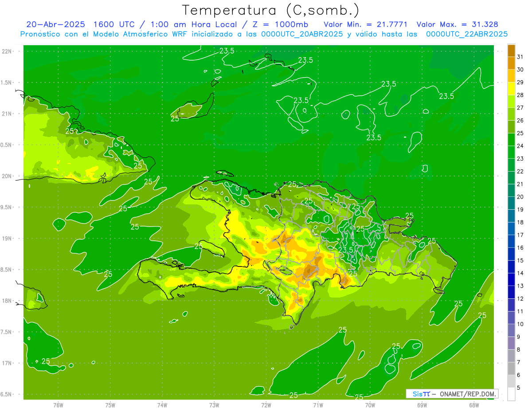Pick the legend swatch between 9 and 10
The height and width of the screenshot is (411, 532).
coord(511,330)
